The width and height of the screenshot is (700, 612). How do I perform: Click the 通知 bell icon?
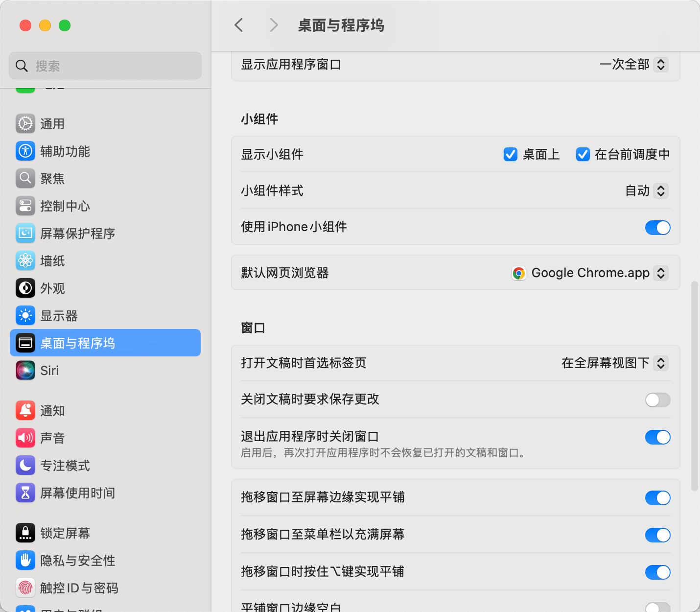coord(25,411)
